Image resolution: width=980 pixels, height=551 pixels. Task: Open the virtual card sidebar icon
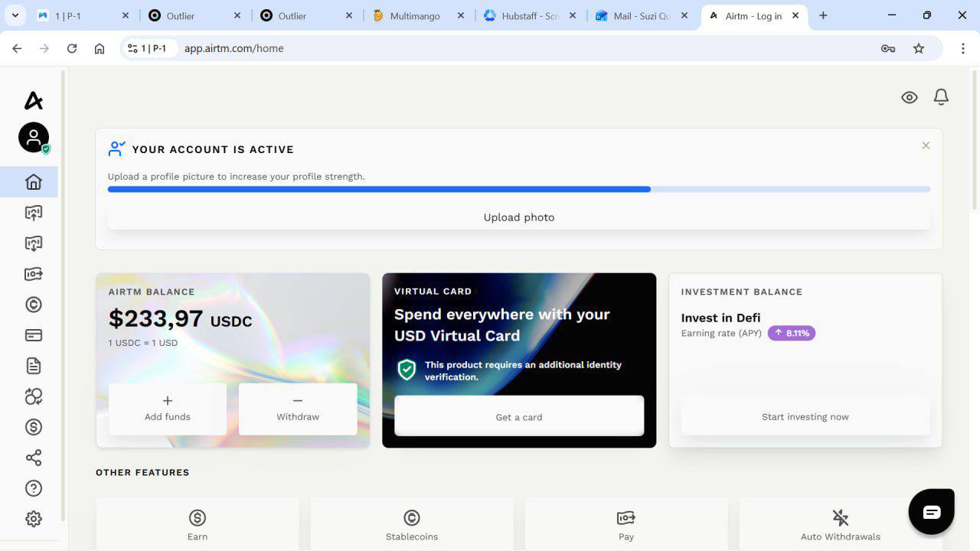(34, 335)
